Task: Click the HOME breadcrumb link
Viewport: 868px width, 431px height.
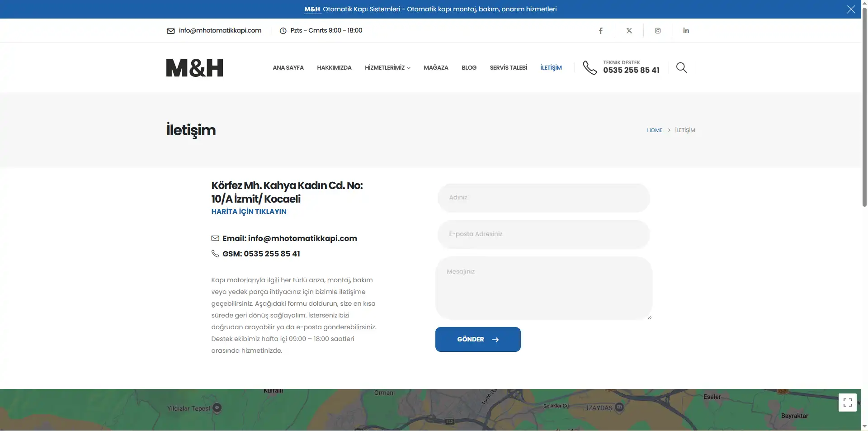Action: click(x=654, y=130)
